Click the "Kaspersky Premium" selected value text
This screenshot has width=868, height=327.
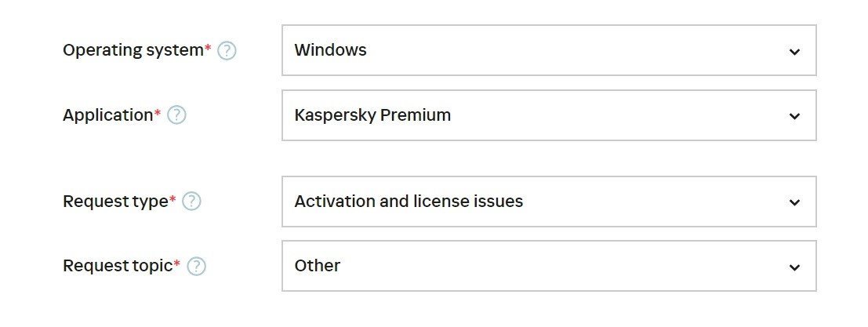click(372, 115)
